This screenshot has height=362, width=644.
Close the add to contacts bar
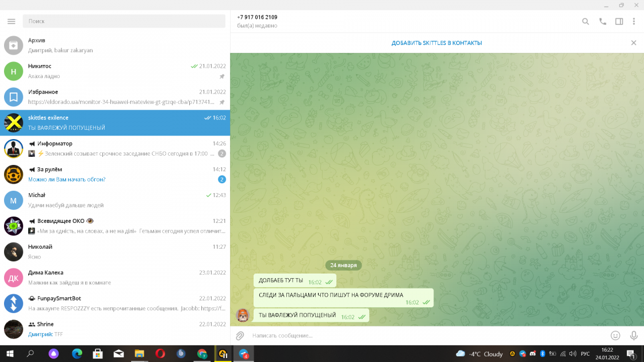pyautogui.click(x=634, y=43)
